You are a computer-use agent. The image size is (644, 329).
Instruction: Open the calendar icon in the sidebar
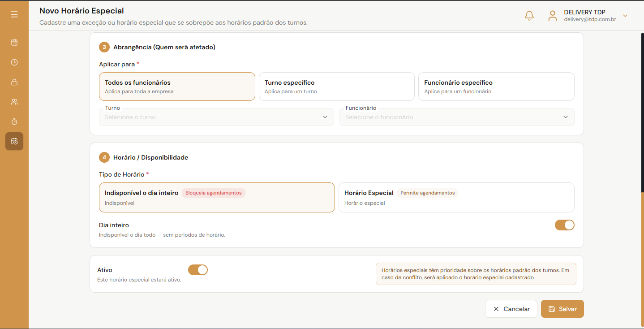tap(14, 43)
